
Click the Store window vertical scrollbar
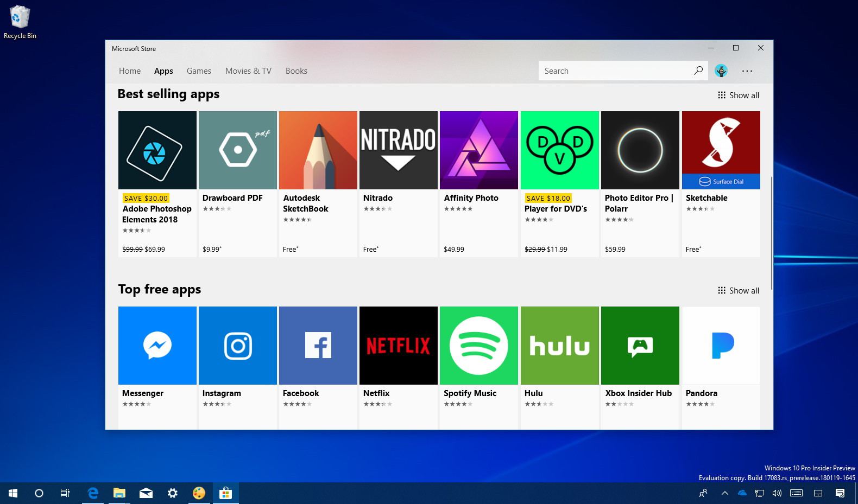pos(771,233)
